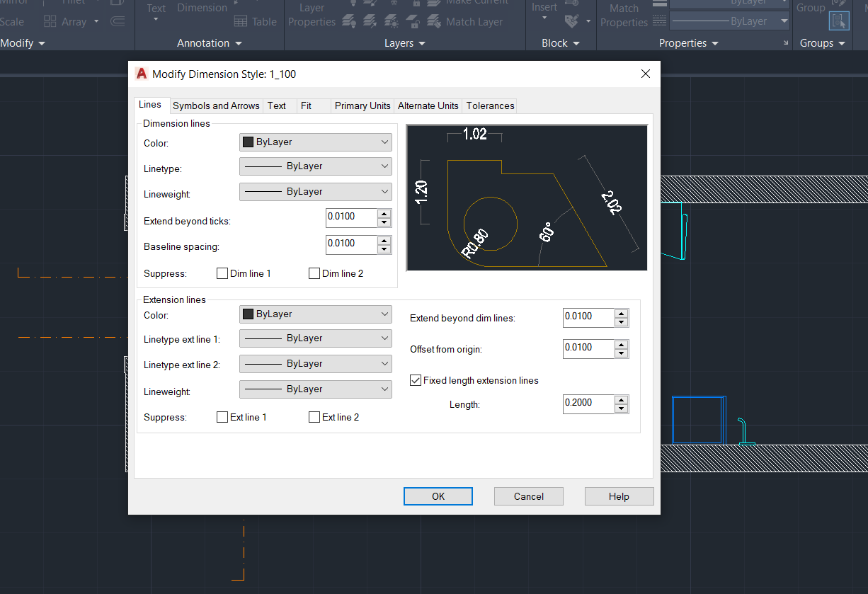The height and width of the screenshot is (594, 868).
Task: Switch to Symbols and Arrows tab
Action: (x=216, y=105)
